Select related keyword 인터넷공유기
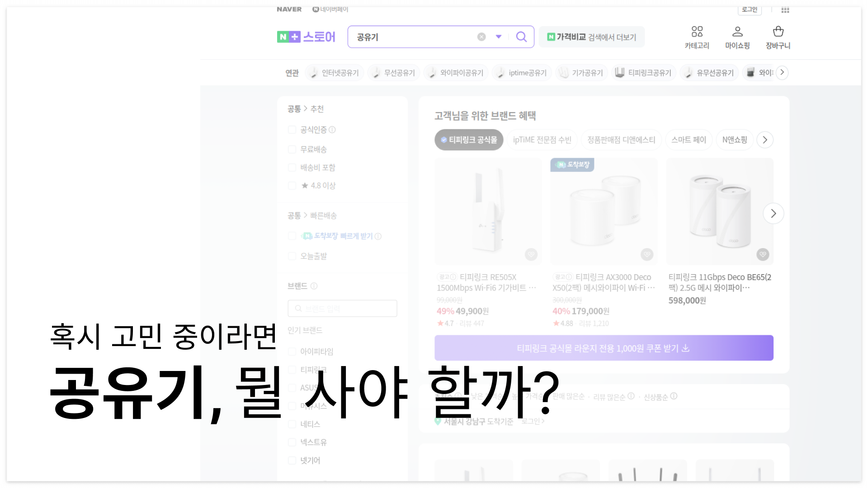The height and width of the screenshot is (488, 868). pyautogui.click(x=334, y=73)
